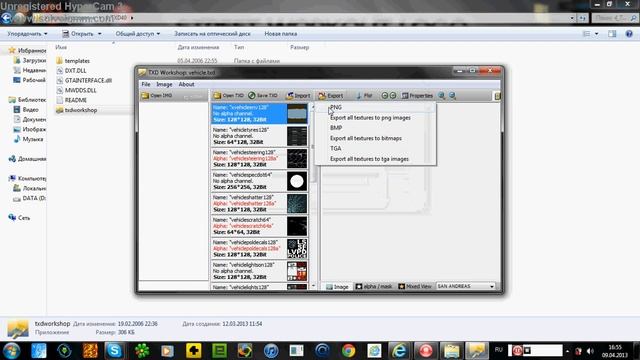Select vehiclesteering128 texture entry
Viewport: 640px width, 360px height.
pos(260,158)
